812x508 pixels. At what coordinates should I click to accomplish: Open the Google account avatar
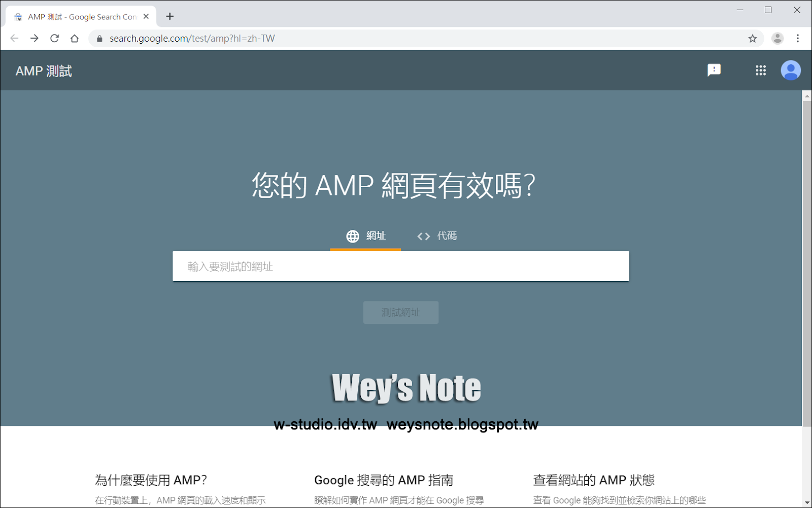click(791, 70)
